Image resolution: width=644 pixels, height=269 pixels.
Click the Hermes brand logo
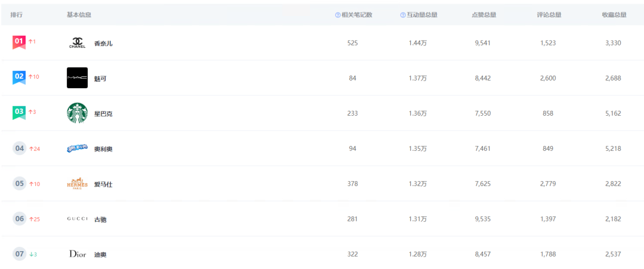point(77,184)
